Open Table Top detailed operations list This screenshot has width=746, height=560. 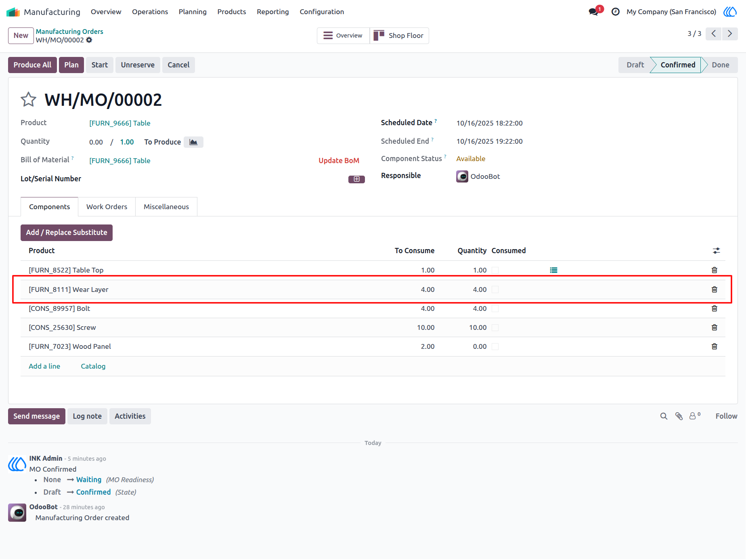click(553, 270)
